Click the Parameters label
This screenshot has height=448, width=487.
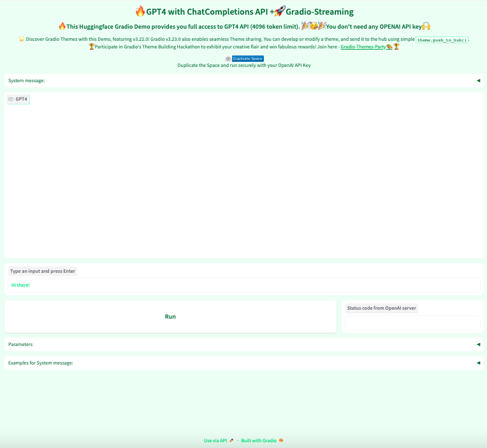pos(20,344)
